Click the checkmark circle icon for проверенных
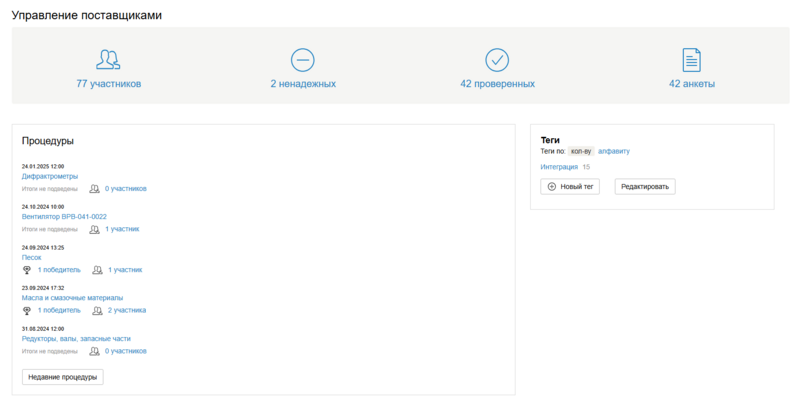 (497, 59)
